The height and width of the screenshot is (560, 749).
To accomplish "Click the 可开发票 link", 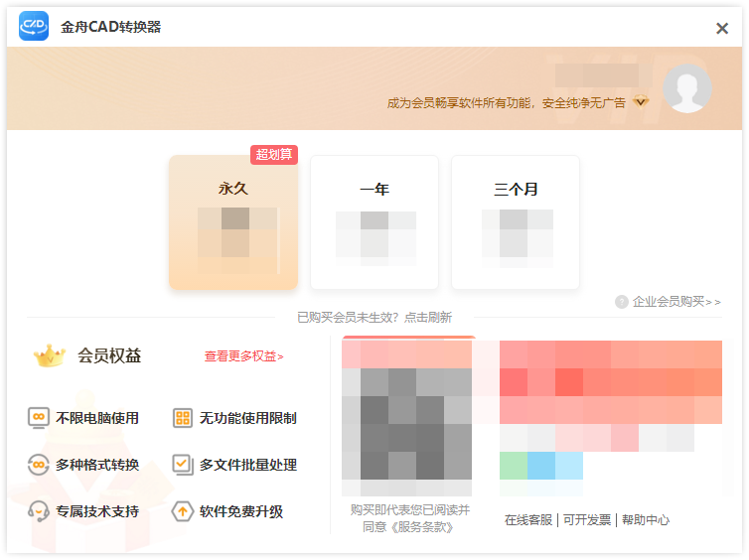I will pyautogui.click(x=587, y=520).
